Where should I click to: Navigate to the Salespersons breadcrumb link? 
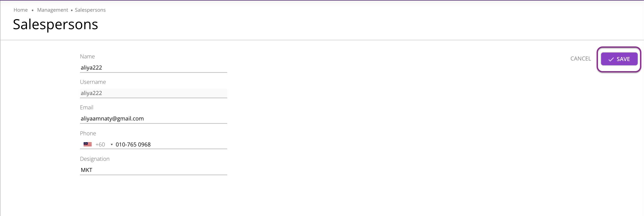(x=90, y=10)
